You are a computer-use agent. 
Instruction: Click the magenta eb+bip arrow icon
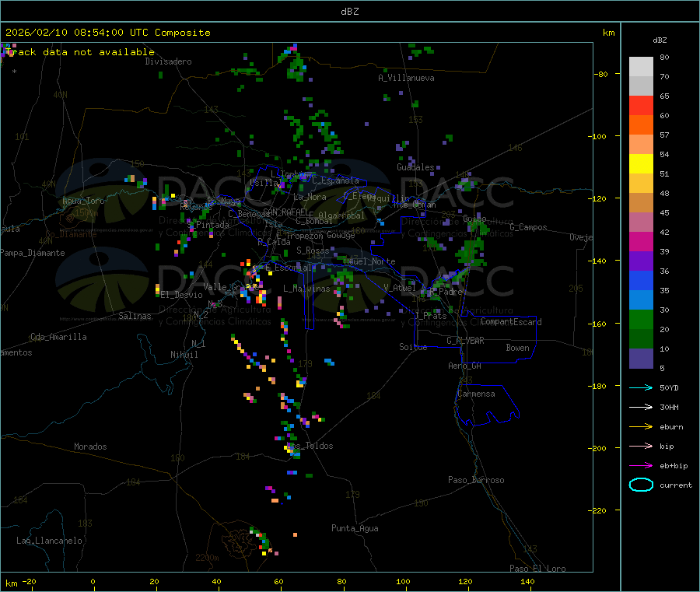[641, 465]
